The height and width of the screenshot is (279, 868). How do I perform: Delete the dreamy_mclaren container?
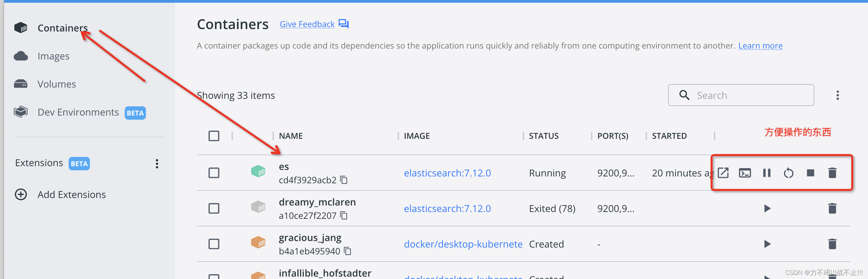pyautogui.click(x=832, y=209)
